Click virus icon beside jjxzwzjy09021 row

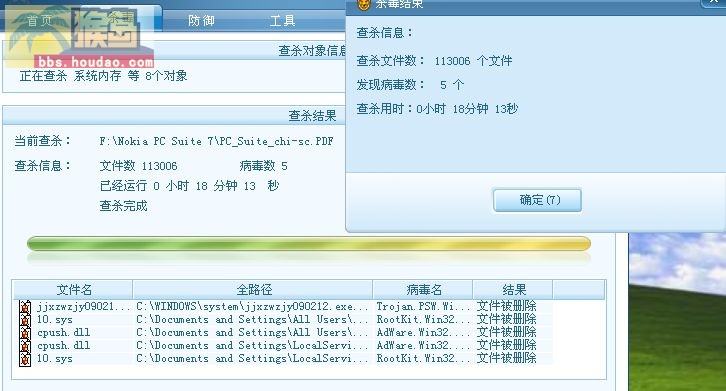[25, 307]
